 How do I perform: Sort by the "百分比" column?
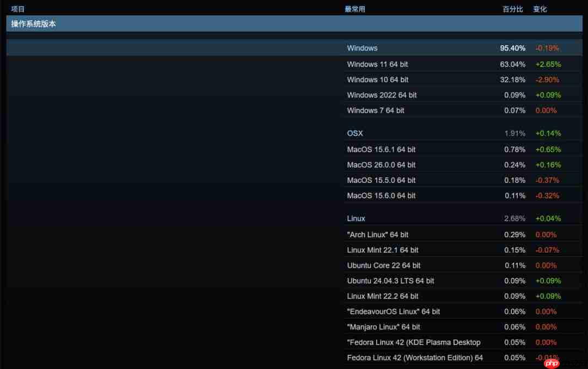coord(512,9)
